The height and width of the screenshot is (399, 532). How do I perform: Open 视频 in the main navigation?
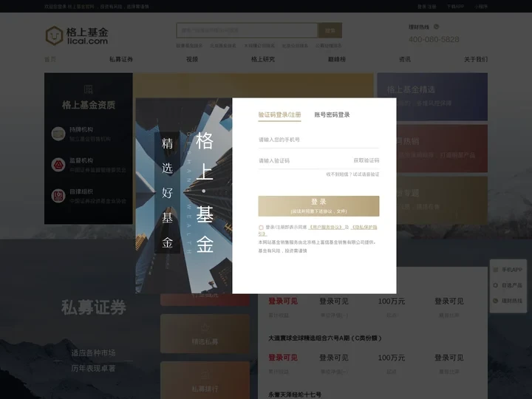(x=191, y=59)
